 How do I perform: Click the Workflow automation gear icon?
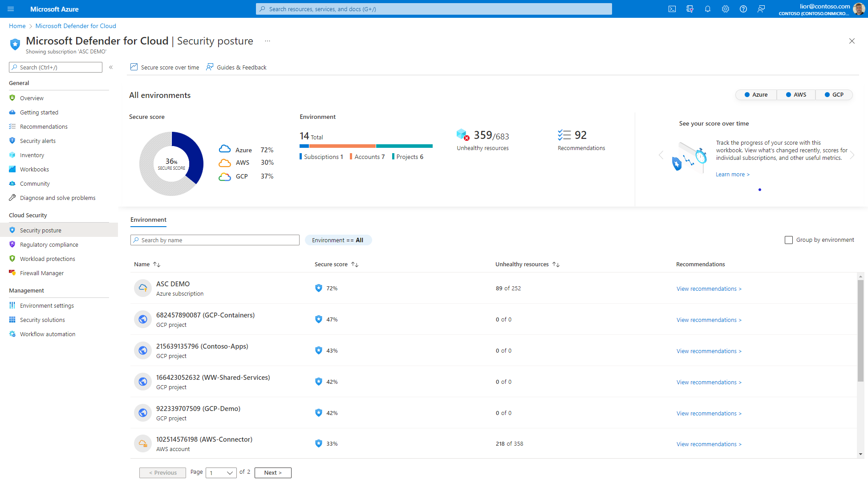click(x=12, y=334)
